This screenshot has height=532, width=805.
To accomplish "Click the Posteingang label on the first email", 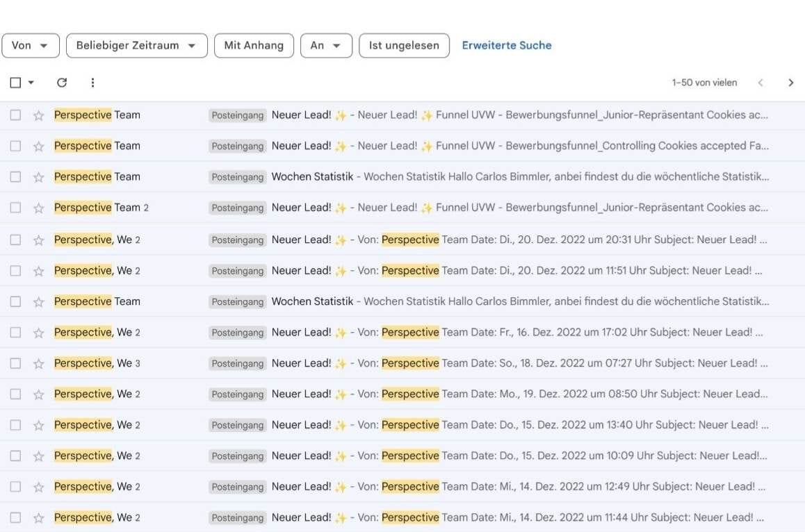I will pos(238,115).
